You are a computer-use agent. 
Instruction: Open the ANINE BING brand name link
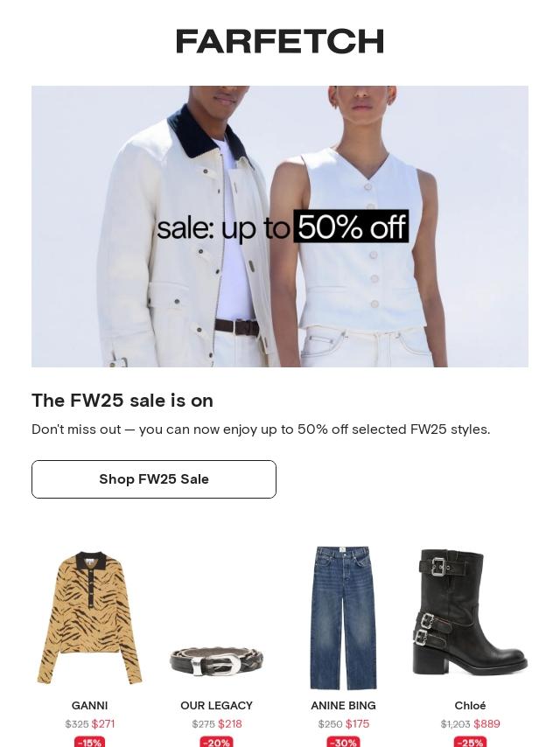tap(343, 706)
